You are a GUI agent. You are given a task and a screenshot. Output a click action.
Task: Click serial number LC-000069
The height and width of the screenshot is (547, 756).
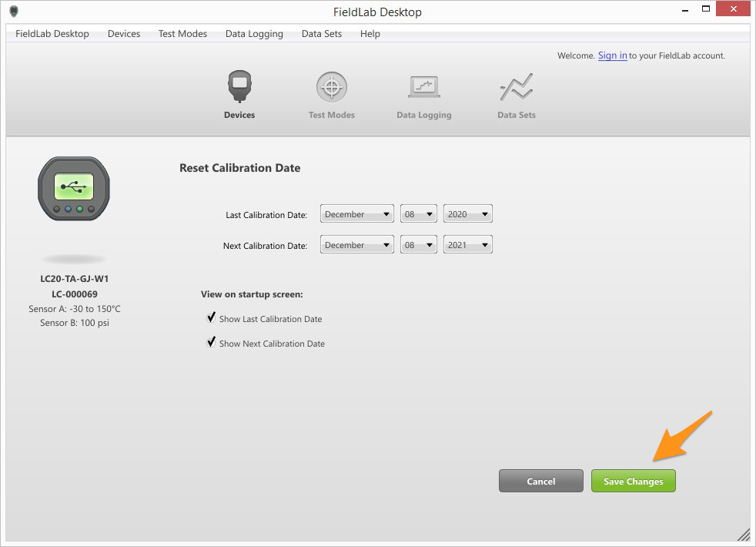point(74,294)
